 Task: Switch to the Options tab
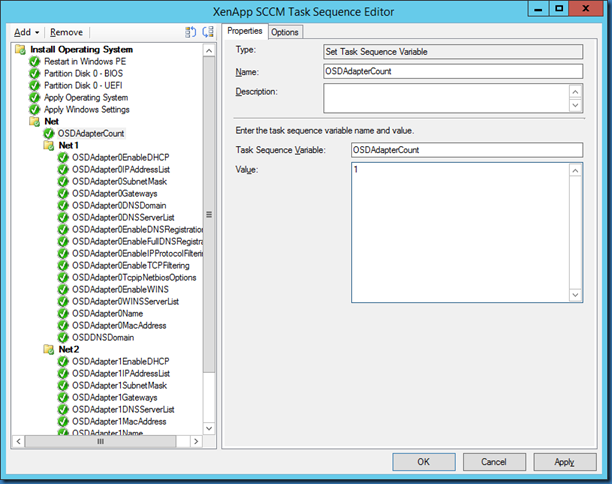[x=285, y=32]
